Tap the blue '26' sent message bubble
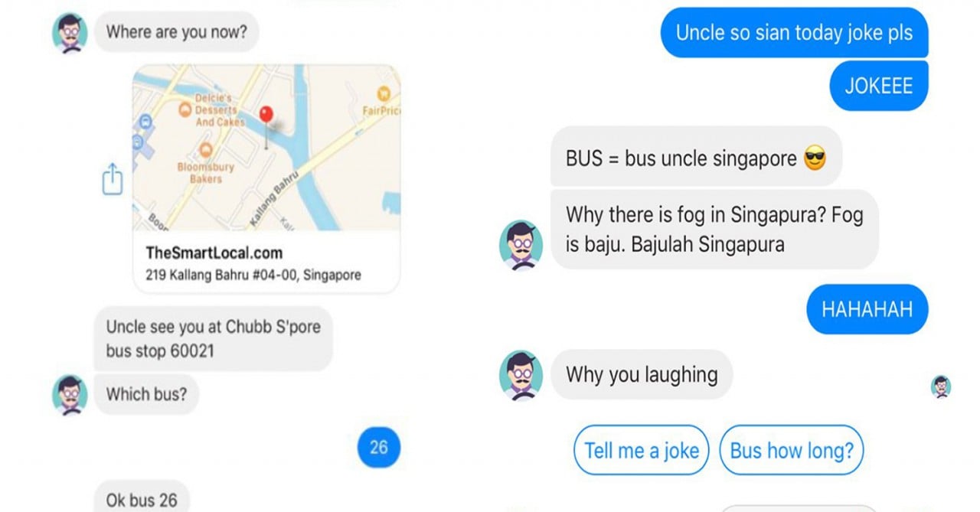 point(379,446)
